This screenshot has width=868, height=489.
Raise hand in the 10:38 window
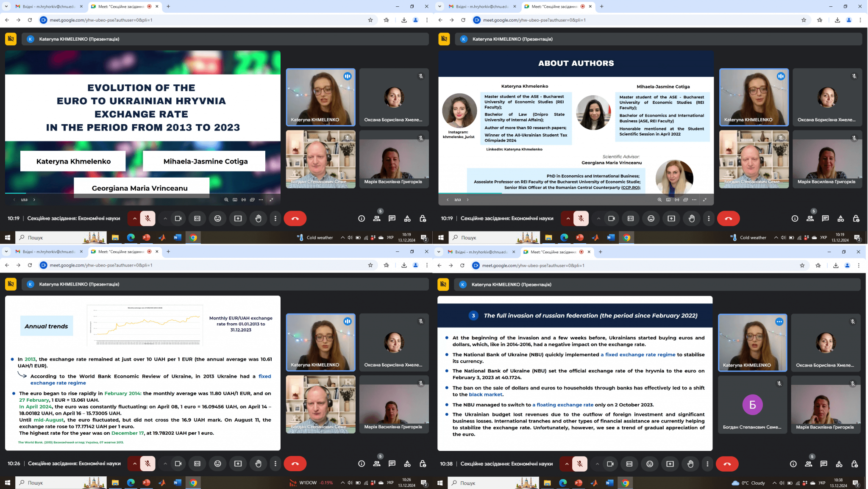[x=690, y=464]
